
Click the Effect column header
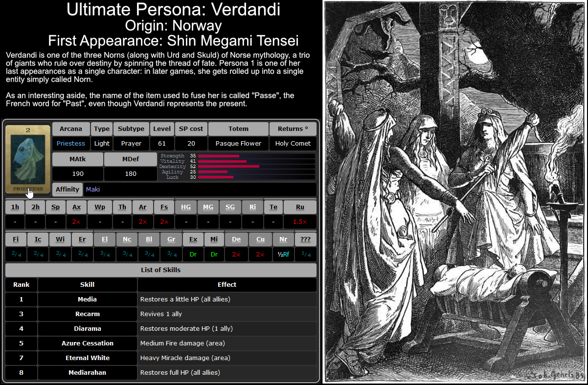click(x=227, y=284)
